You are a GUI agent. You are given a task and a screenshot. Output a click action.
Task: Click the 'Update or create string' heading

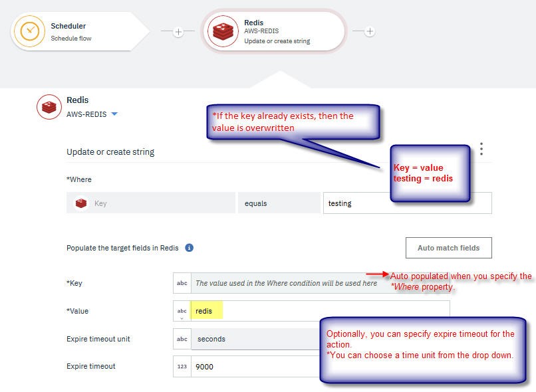tap(110, 152)
